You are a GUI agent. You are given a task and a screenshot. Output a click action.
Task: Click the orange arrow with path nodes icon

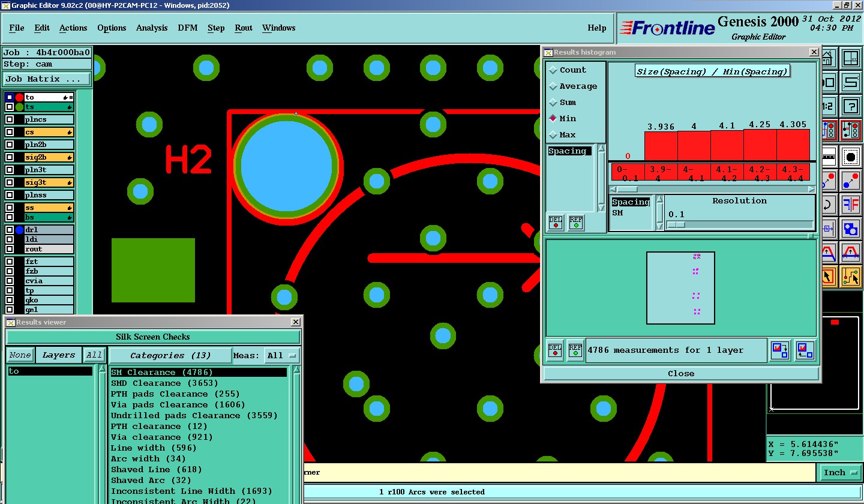tap(851, 277)
